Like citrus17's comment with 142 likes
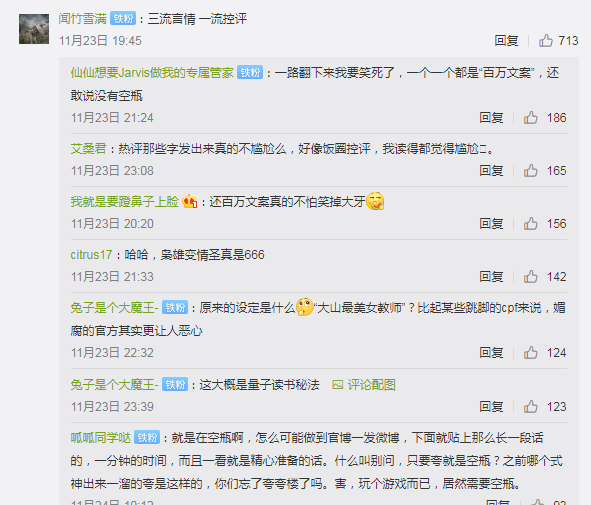This screenshot has height=505, width=591. click(530, 277)
